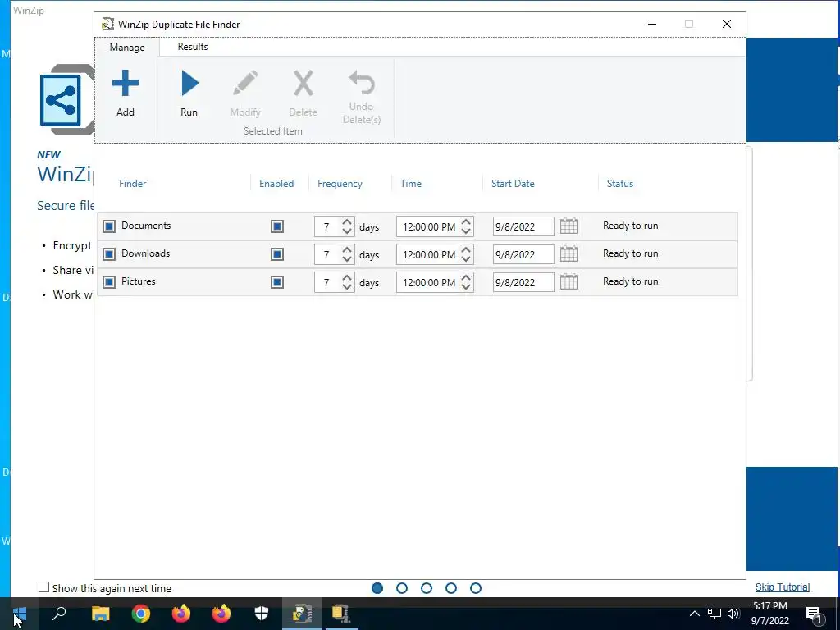The width and height of the screenshot is (840, 630).
Task: Increase run time for Documents
Action: point(466,221)
